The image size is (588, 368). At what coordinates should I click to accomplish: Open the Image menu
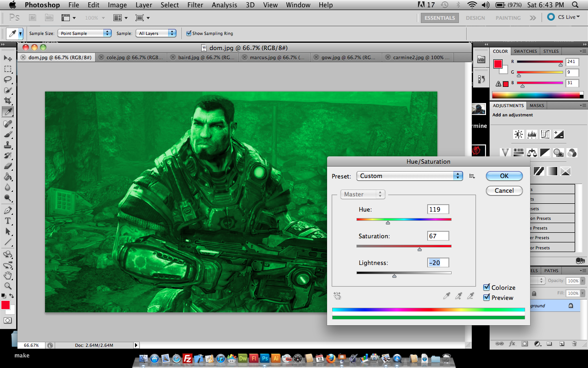(x=117, y=5)
